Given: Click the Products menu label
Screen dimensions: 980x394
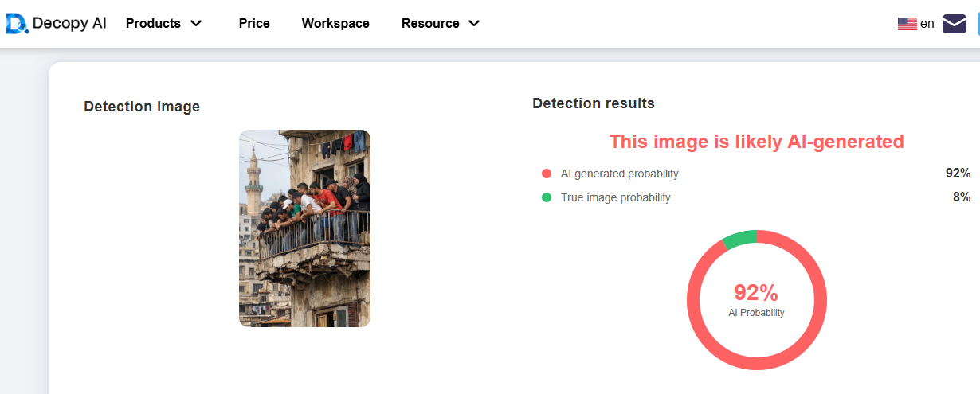Looking at the screenshot, I should [x=153, y=24].
